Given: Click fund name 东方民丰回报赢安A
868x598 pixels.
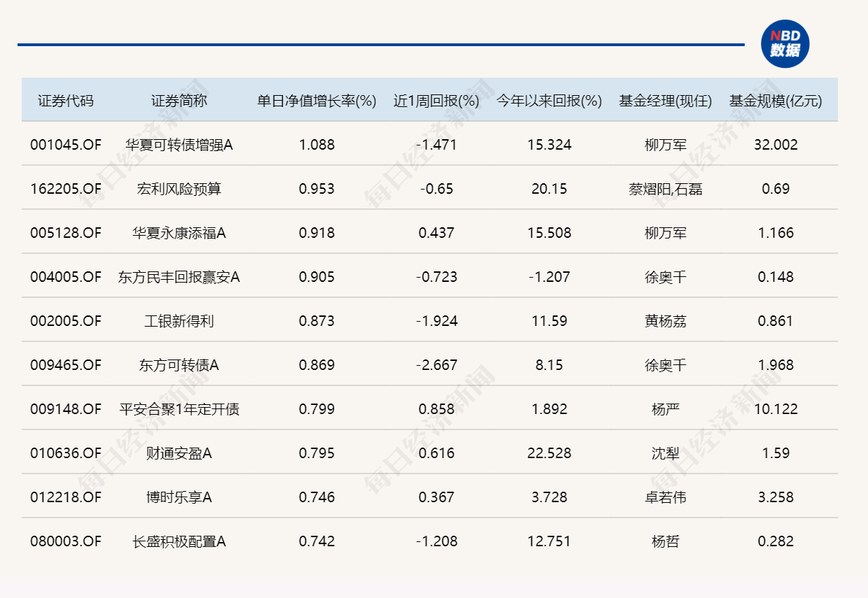Looking at the screenshot, I should [x=179, y=277].
